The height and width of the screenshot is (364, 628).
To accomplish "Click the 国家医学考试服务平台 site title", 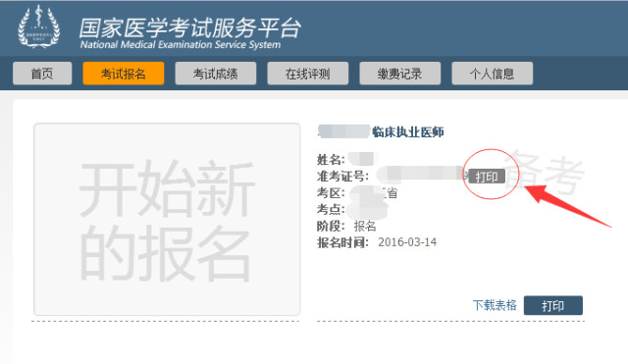I will tap(189, 27).
